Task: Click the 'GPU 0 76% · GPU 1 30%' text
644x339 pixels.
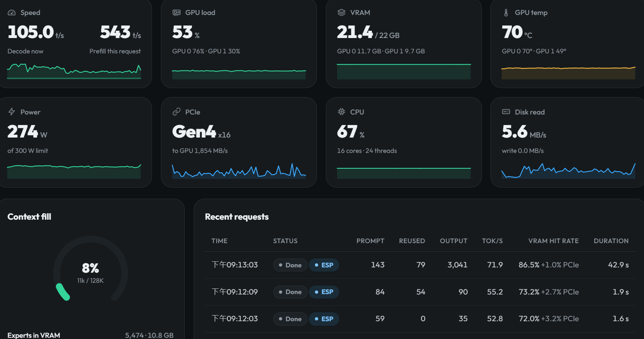Action: [x=206, y=51]
